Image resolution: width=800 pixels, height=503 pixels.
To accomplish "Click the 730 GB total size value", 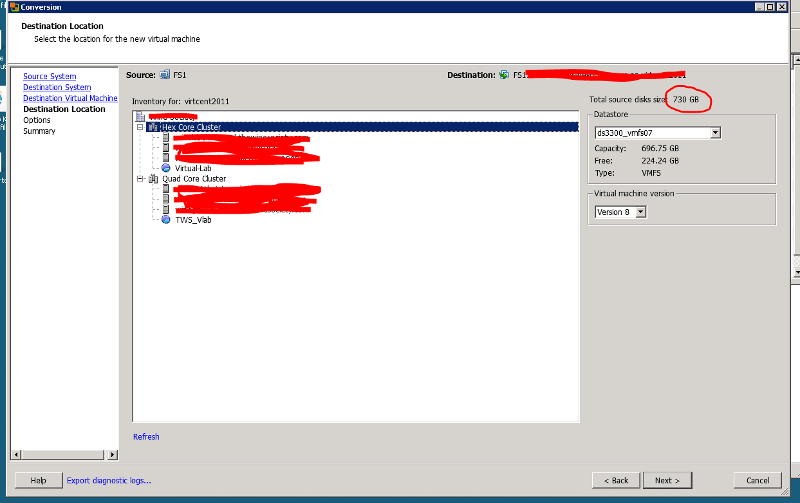I will pyautogui.click(x=686, y=99).
